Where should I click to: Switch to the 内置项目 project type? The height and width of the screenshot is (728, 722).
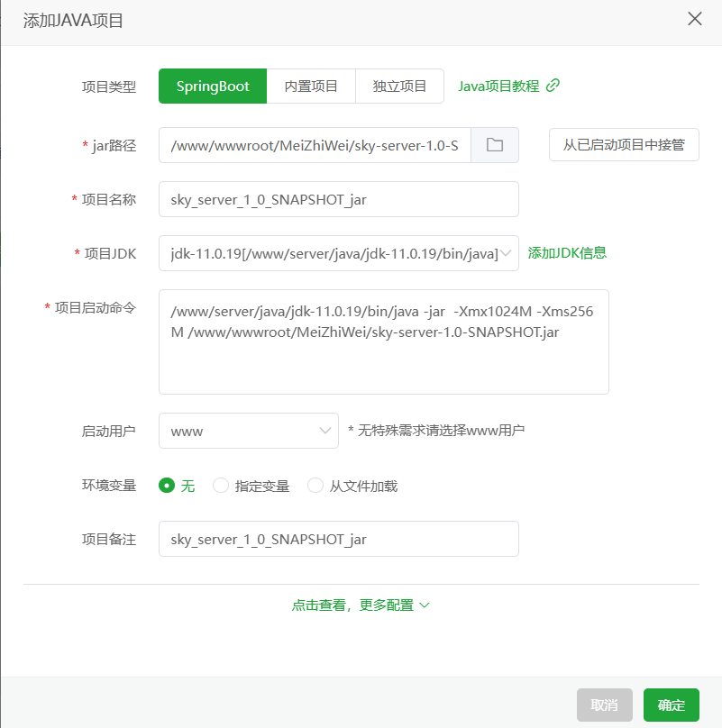(x=311, y=86)
